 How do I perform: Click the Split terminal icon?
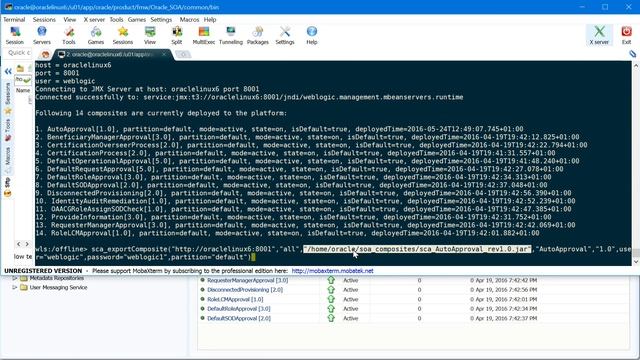click(x=177, y=35)
